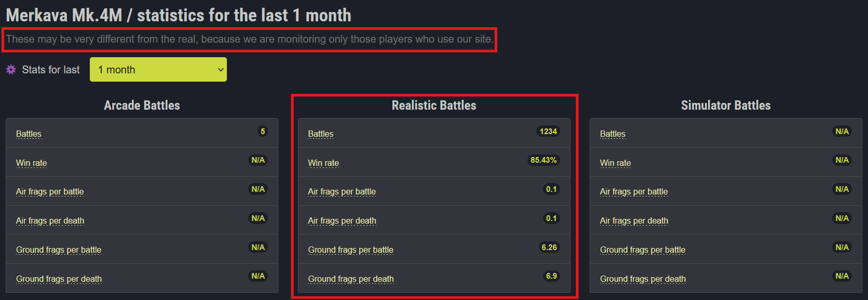Click the 6.26 ground frags badge
The width and height of the screenshot is (868, 300).
pyautogui.click(x=549, y=247)
